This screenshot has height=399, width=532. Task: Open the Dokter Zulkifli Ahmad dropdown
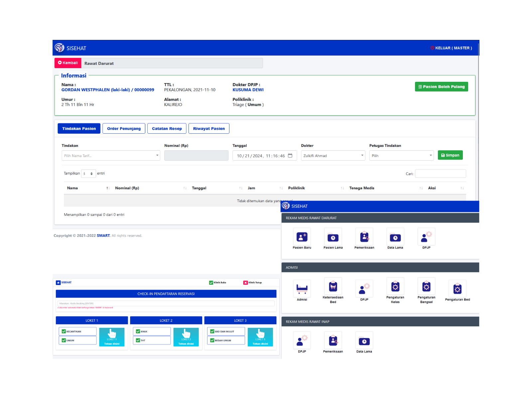pos(333,156)
